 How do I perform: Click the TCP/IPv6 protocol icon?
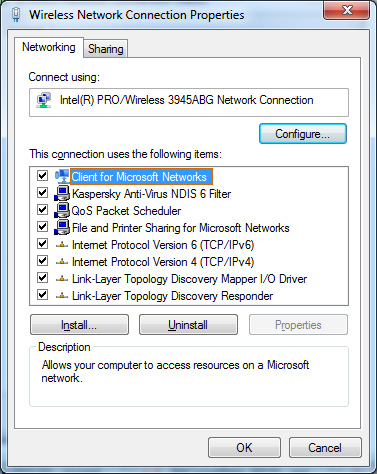pos(62,245)
